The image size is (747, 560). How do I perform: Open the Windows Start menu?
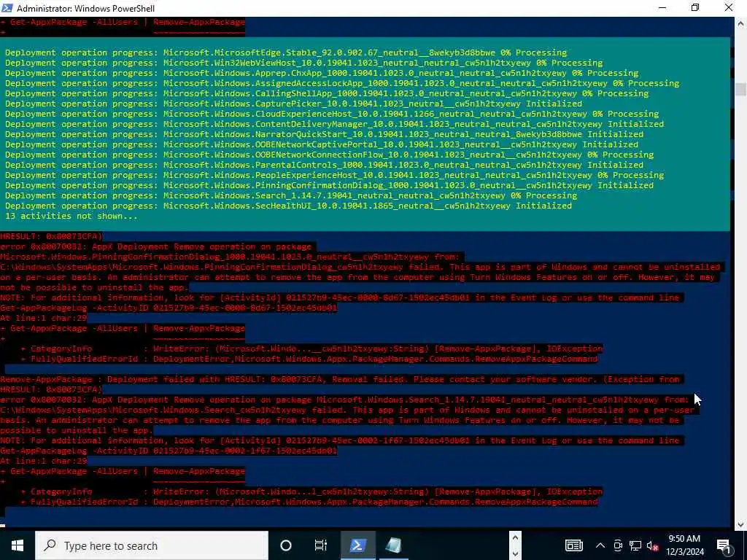18,545
